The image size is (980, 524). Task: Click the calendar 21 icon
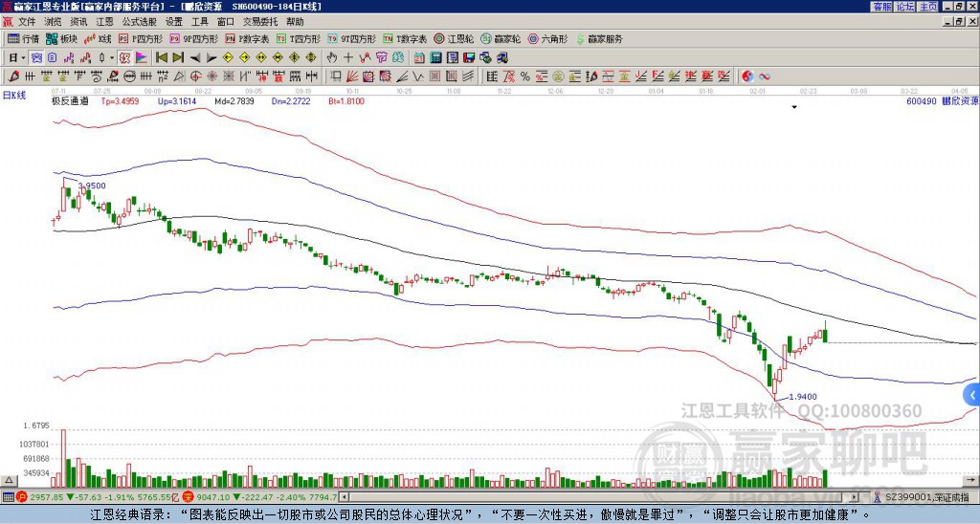coord(419,58)
